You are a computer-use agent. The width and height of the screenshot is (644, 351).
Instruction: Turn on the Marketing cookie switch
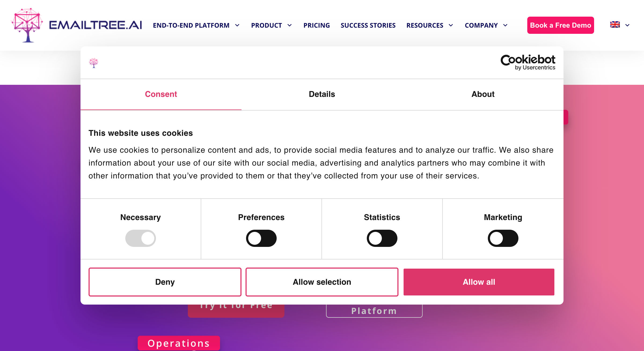(x=503, y=238)
